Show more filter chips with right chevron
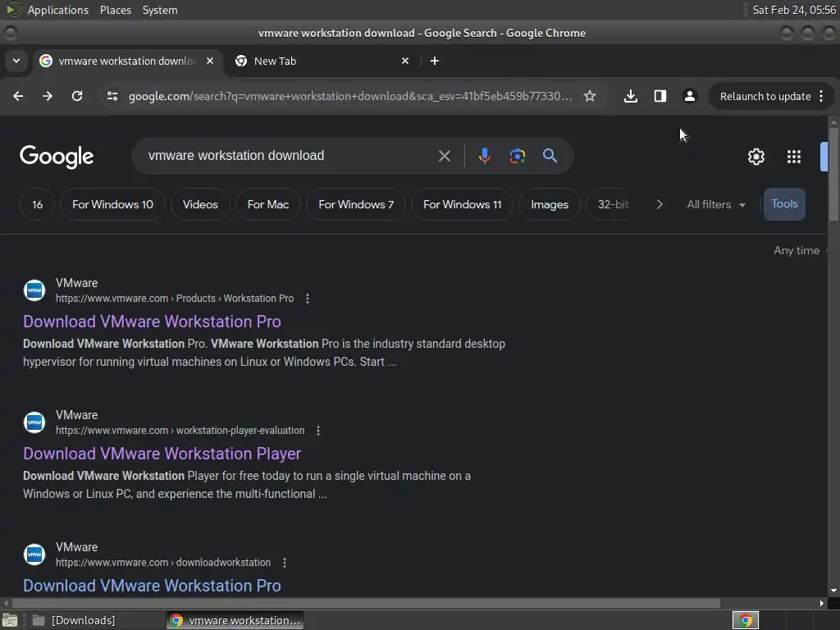Screen dimensions: 840x630 click(660, 204)
